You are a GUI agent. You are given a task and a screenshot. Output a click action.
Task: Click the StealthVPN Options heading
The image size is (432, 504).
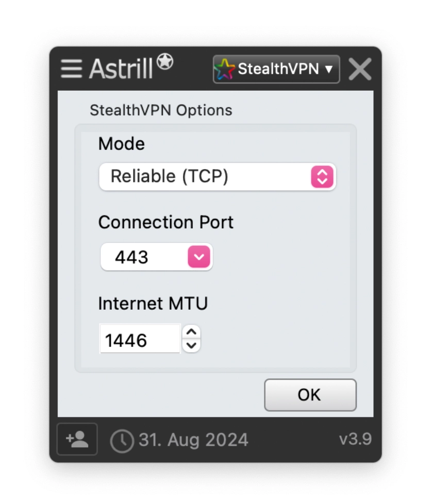tap(162, 109)
